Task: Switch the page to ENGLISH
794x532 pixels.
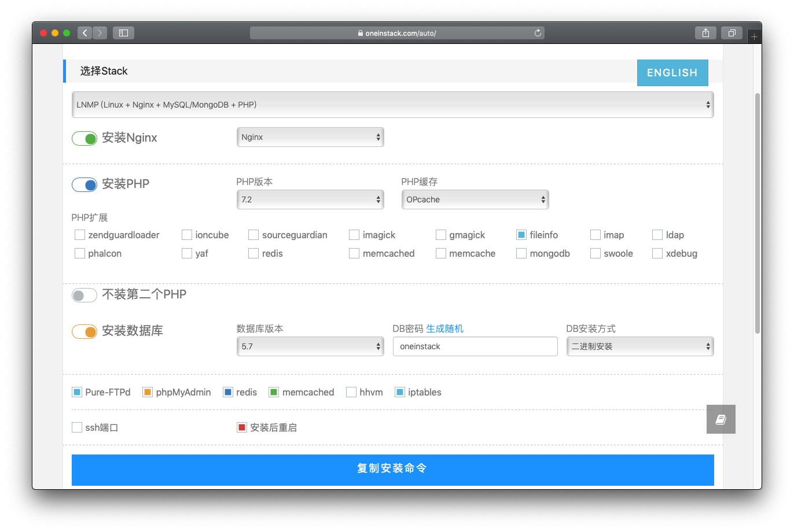Action: point(672,73)
